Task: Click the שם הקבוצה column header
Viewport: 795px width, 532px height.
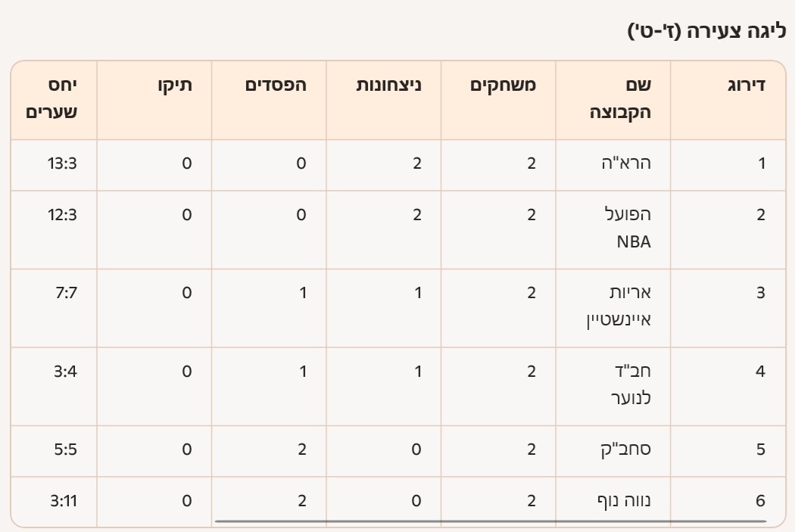Action: tap(620, 98)
